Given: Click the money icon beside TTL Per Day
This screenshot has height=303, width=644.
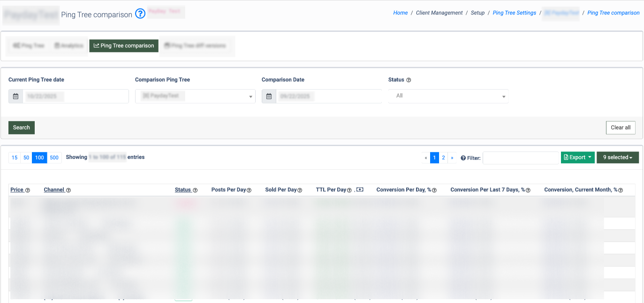Looking at the screenshot, I should pyautogui.click(x=360, y=190).
